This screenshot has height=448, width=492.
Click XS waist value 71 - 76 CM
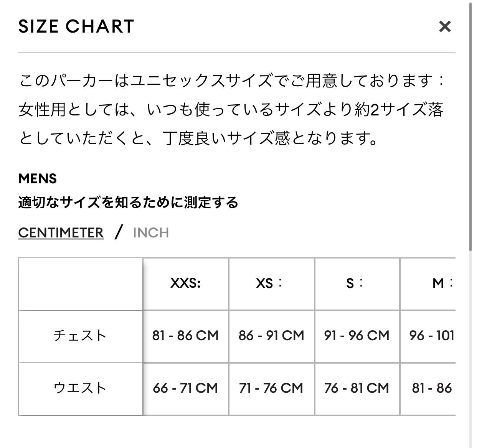click(x=271, y=388)
